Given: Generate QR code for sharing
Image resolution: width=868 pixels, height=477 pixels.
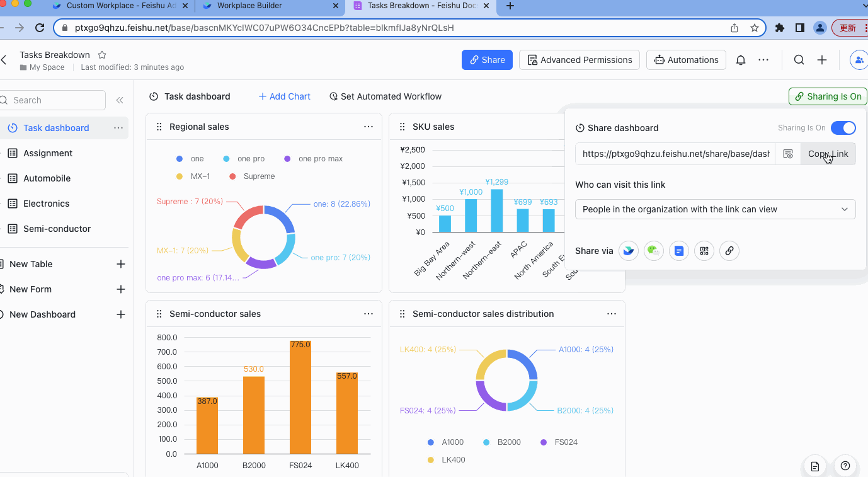Looking at the screenshot, I should 704,251.
